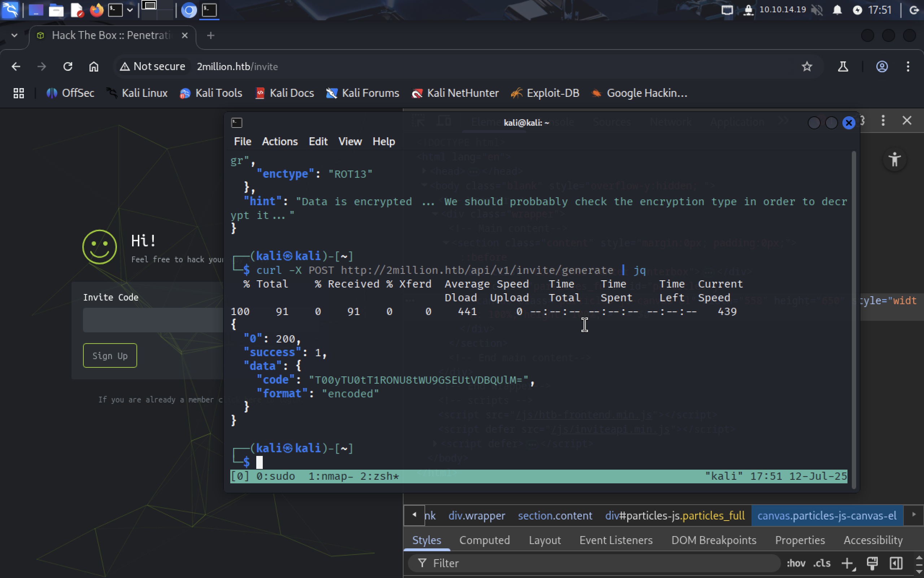Toggle the muted volume icon

click(817, 10)
